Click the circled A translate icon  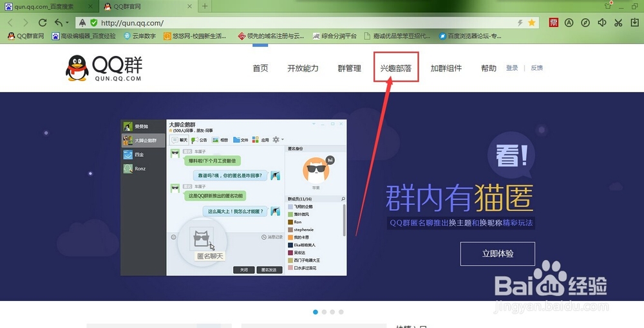569,23
